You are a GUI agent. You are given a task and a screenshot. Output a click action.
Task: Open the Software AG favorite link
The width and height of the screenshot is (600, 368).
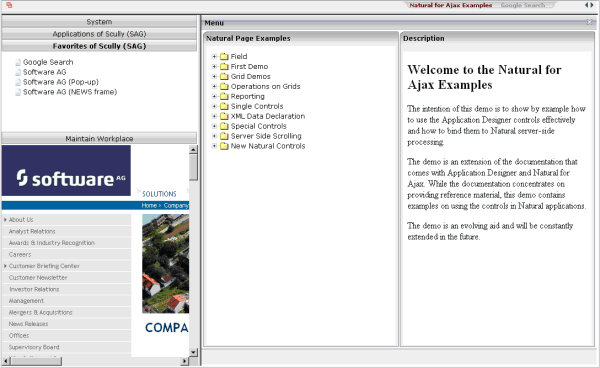[44, 72]
